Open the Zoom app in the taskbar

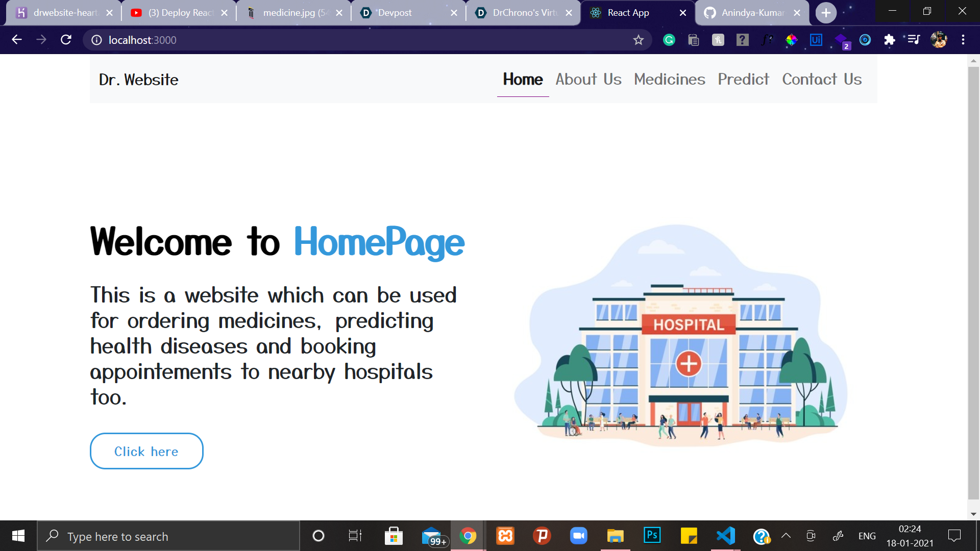(x=578, y=536)
